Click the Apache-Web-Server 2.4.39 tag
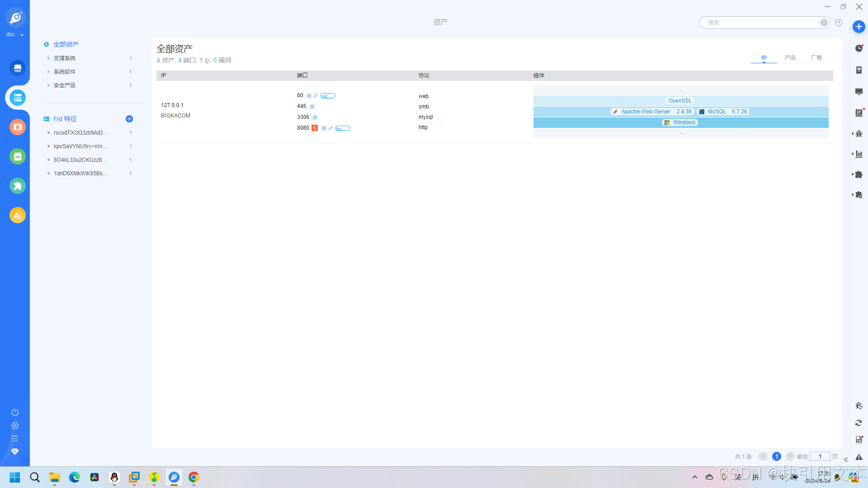This screenshot has height=488, width=868. (652, 112)
